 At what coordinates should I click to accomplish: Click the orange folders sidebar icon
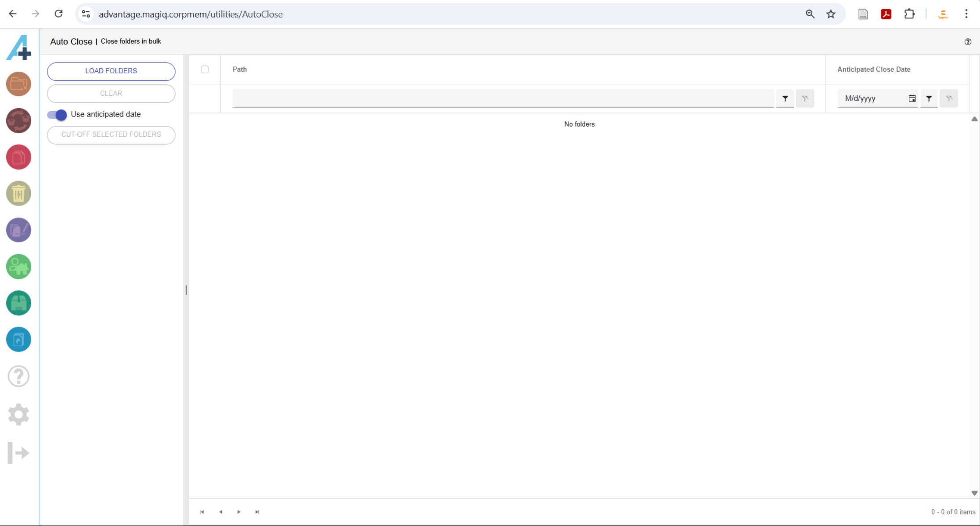(18, 84)
